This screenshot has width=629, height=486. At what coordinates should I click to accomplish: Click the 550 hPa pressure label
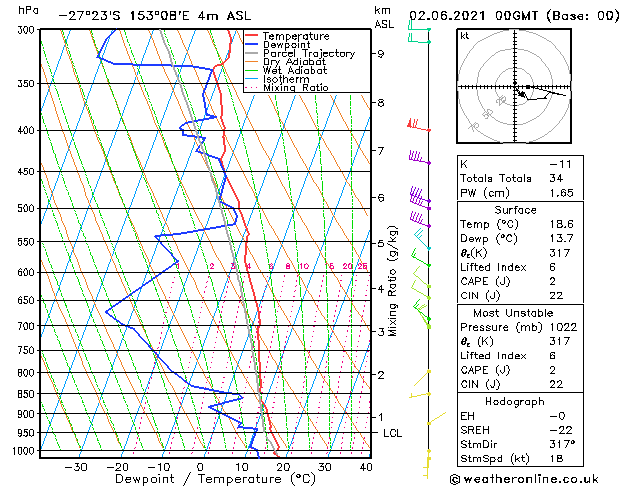(28, 242)
